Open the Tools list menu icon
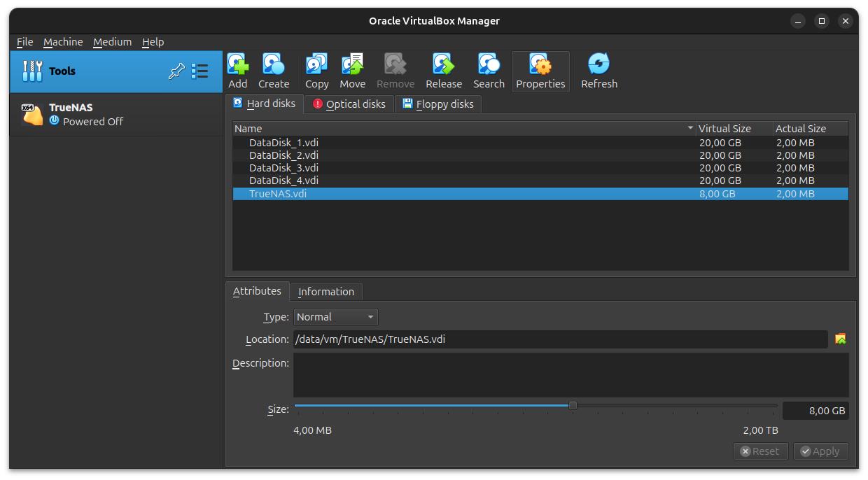868x480 pixels. point(200,71)
